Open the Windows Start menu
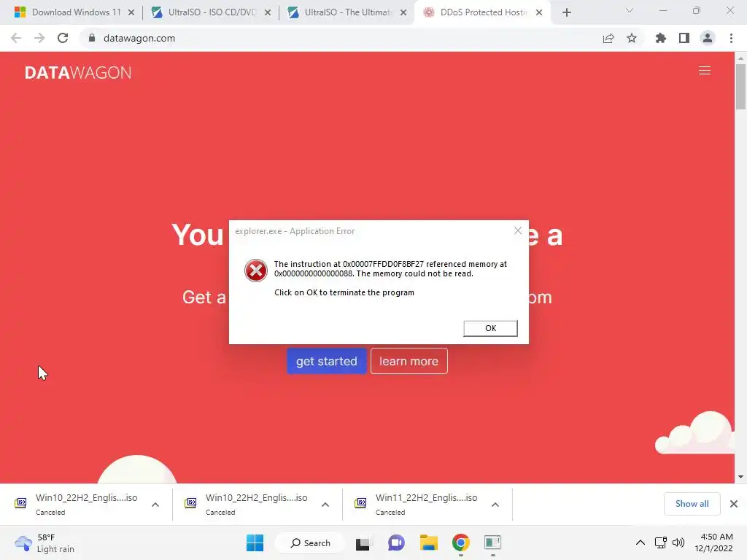 click(x=255, y=542)
